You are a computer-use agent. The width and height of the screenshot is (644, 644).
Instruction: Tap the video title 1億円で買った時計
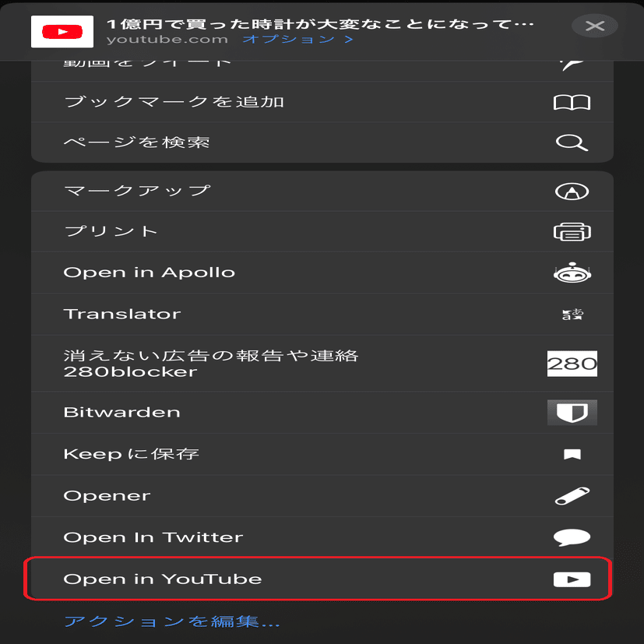click(x=320, y=24)
